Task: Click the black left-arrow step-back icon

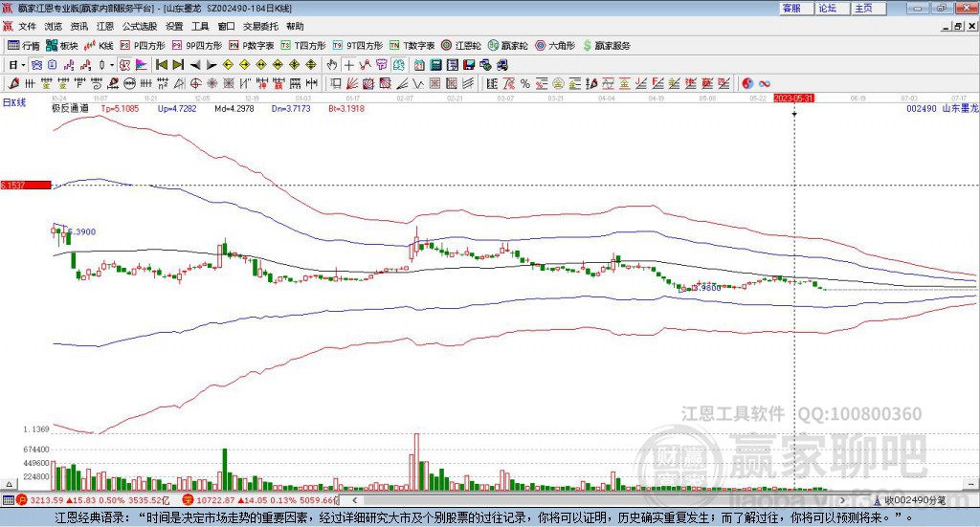Action: pyautogui.click(x=194, y=65)
